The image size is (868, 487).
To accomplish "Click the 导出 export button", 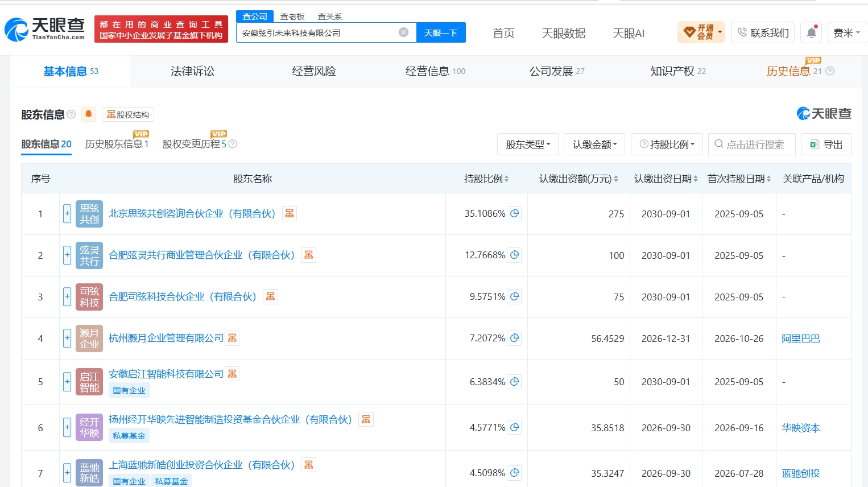I will pos(826,145).
